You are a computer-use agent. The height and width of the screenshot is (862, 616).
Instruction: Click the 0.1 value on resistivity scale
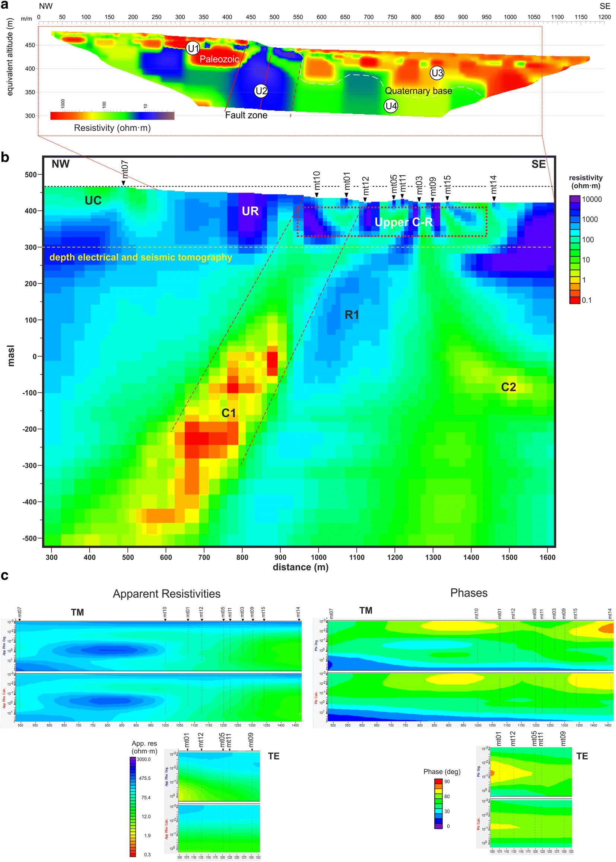click(x=587, y=300)
